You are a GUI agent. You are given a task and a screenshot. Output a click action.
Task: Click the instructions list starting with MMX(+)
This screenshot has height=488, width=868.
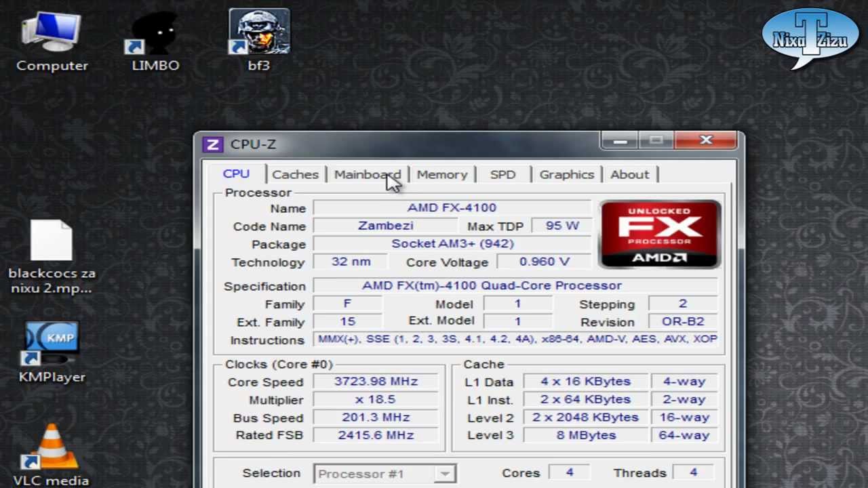(x=517, y=340)
